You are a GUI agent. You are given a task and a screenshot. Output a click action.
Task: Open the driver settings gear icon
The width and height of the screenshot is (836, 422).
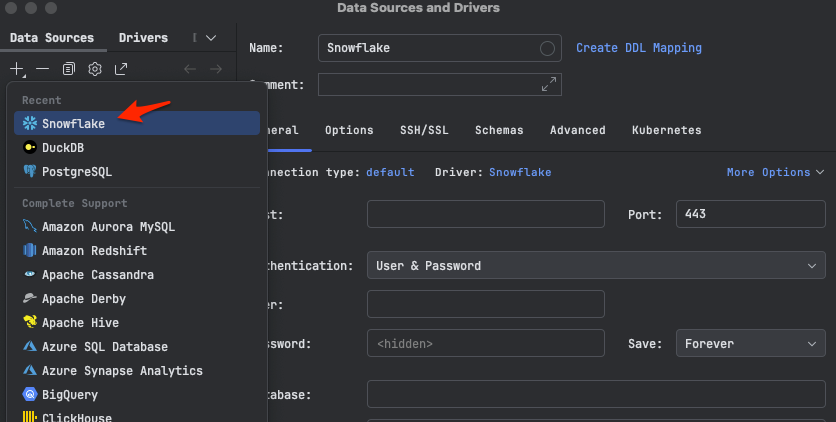point(95,69)
